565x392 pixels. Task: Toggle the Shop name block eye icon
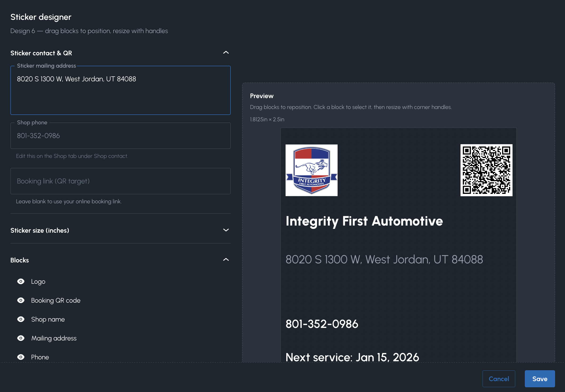pyautogui.click(x=21, y=319)
